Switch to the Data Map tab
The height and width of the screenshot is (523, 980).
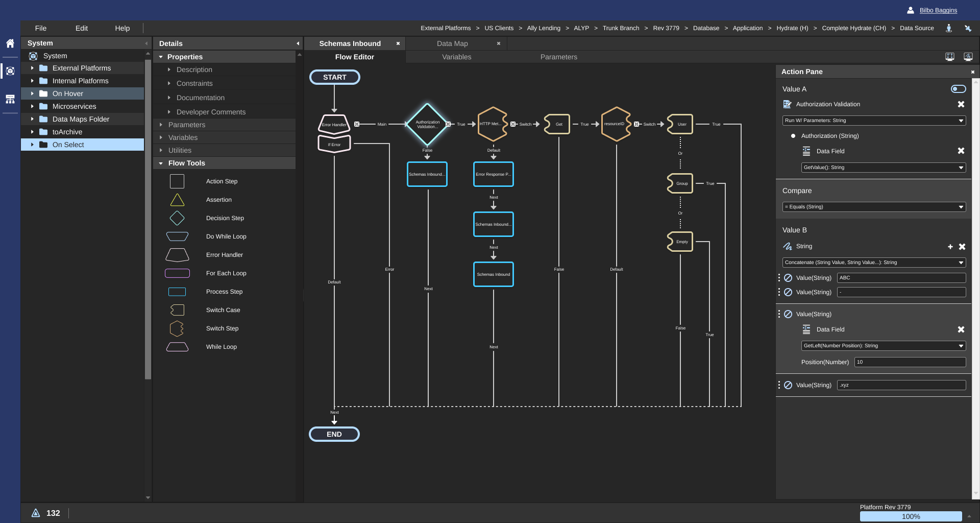pyautogui.click(x=452, y=43)
